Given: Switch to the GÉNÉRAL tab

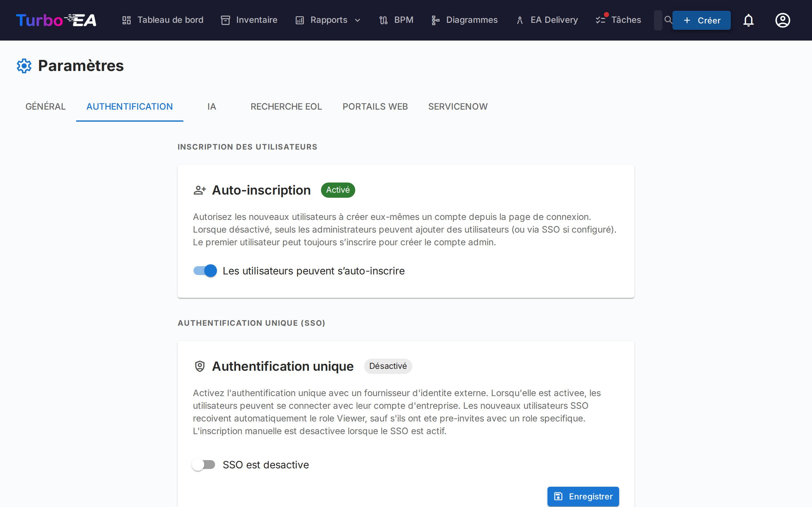Looking at the screenshot, I should tap(45, 106).
